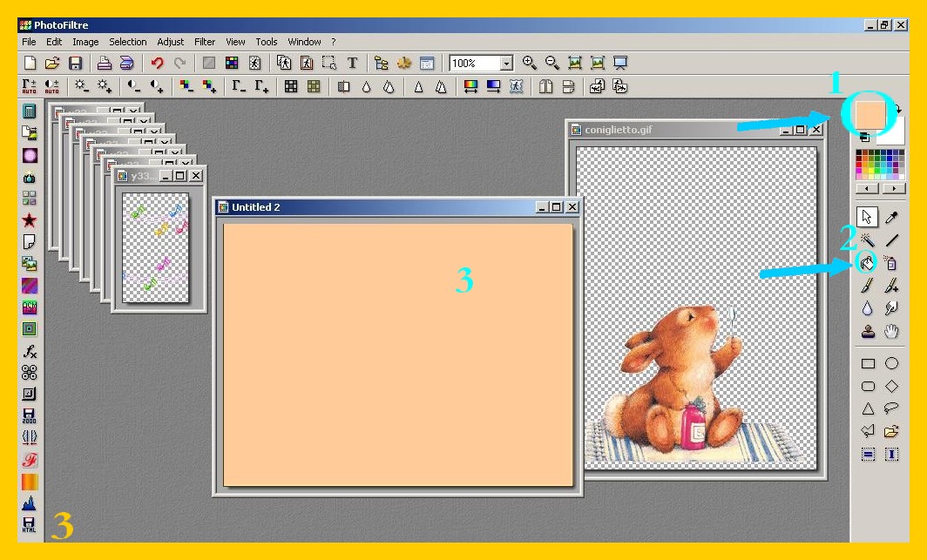The height and width of the screenshot is (560, 927).
Task: Open the zoom percentage dropdown
Action: tap(506, 64)
